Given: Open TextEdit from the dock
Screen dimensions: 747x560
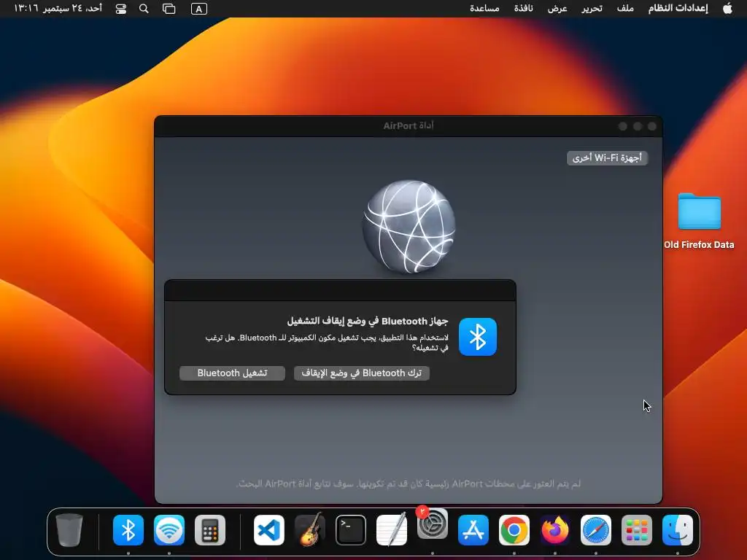Looking at the screenshot, I should point(392,530).
